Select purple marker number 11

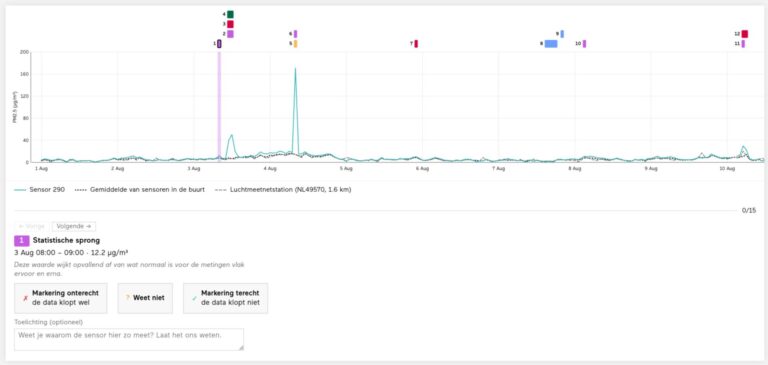(743, 44)
